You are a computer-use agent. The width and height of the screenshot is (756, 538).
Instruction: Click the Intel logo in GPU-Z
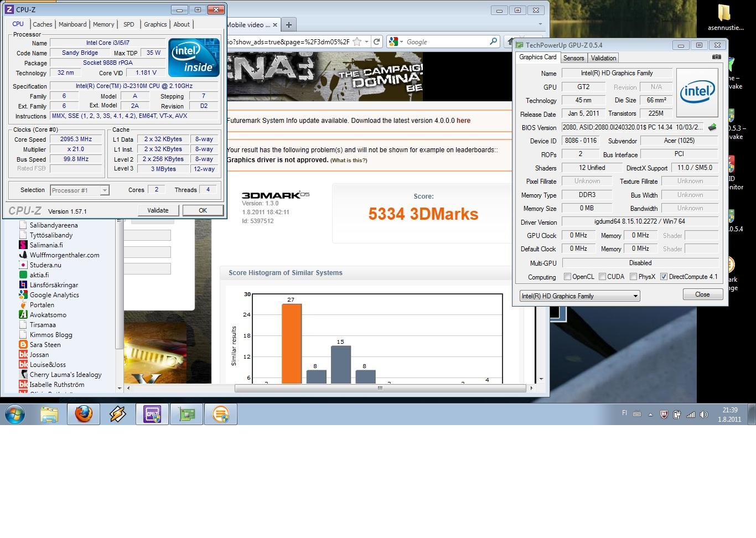click(x=697, y=92)
